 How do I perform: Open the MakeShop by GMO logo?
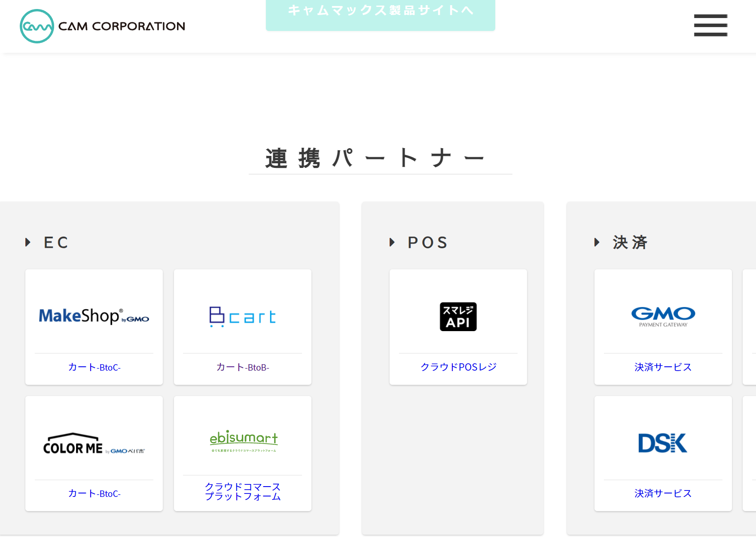(x=94, y=316)
